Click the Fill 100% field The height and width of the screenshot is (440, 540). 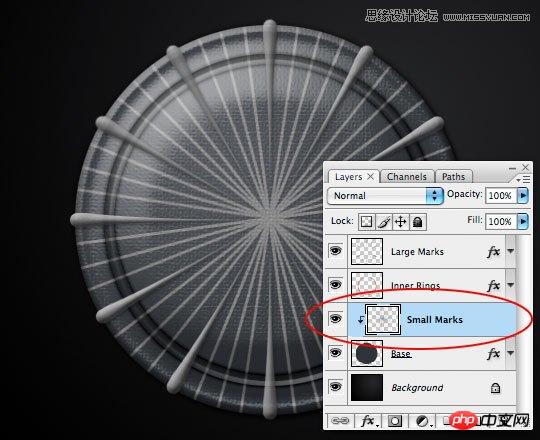click(500, 221)
